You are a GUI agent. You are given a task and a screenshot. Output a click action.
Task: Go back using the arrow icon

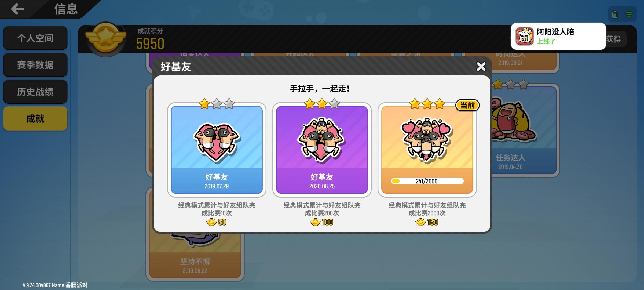tap(18, 9)
